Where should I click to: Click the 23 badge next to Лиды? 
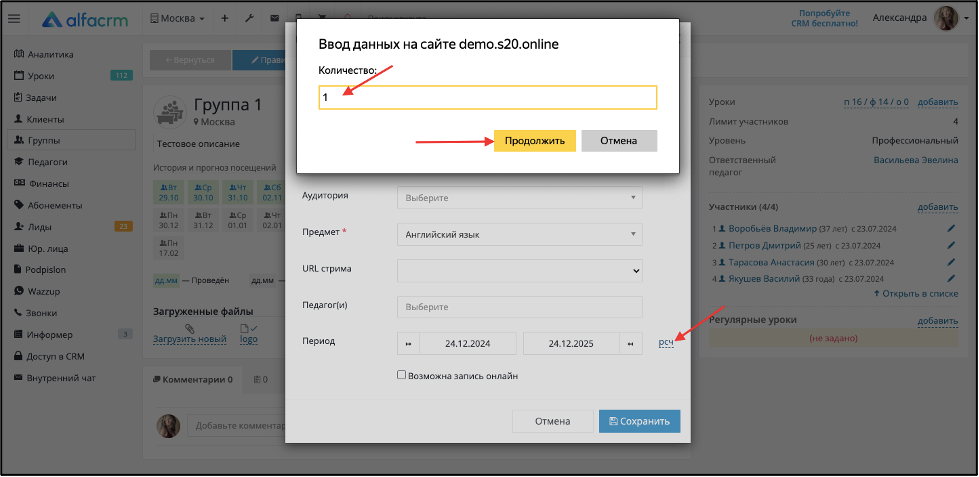(123, 227)
